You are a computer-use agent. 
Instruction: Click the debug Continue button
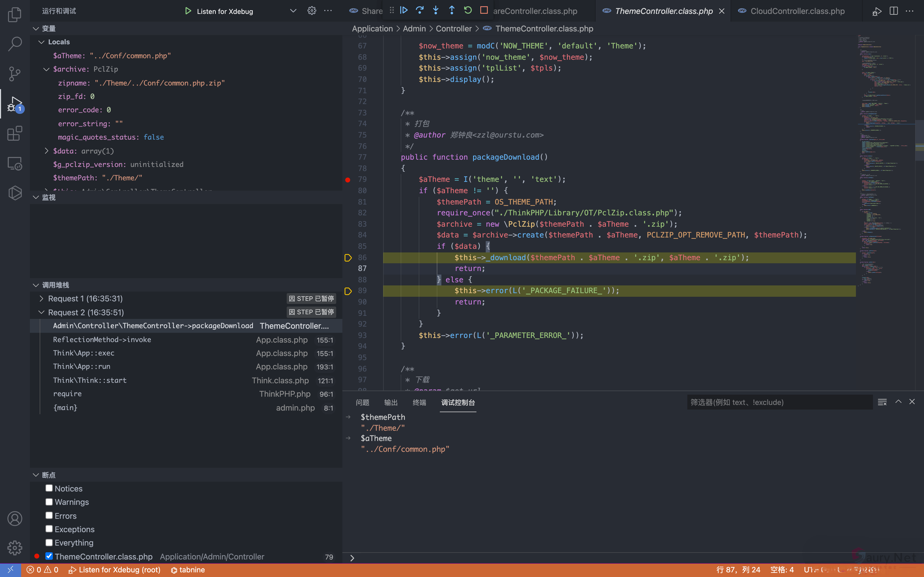point(403,10)
